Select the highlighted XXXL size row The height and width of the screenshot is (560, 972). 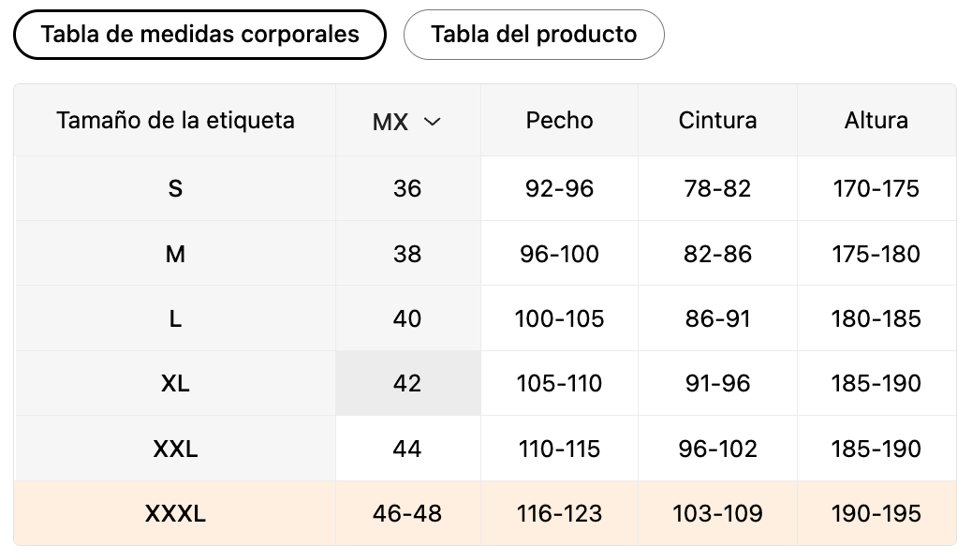click(175, 513)
